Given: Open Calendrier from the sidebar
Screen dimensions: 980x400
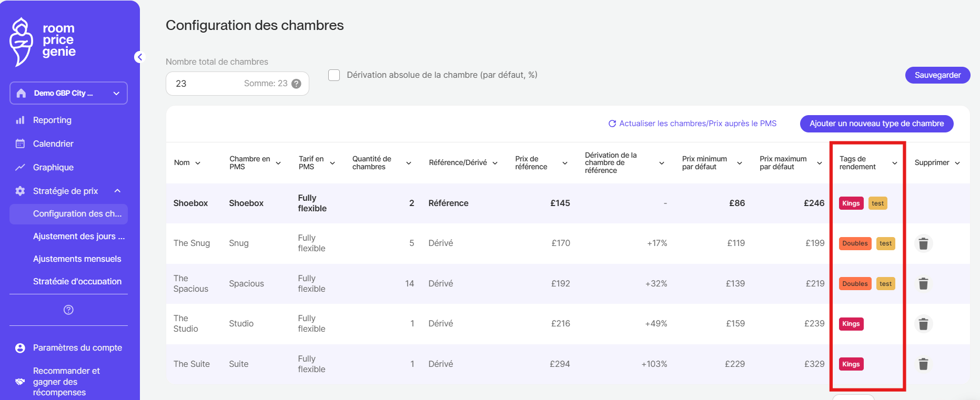Looking at the screenshot, I should pos(53,143).
